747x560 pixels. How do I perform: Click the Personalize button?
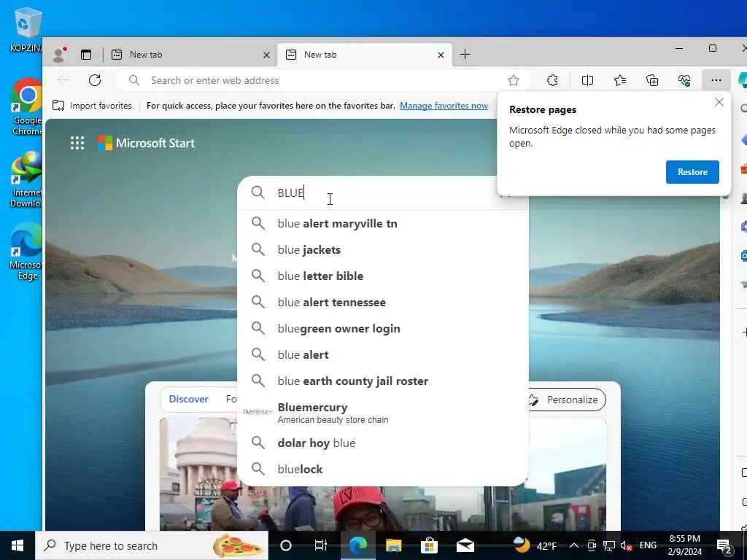(566, 400)
